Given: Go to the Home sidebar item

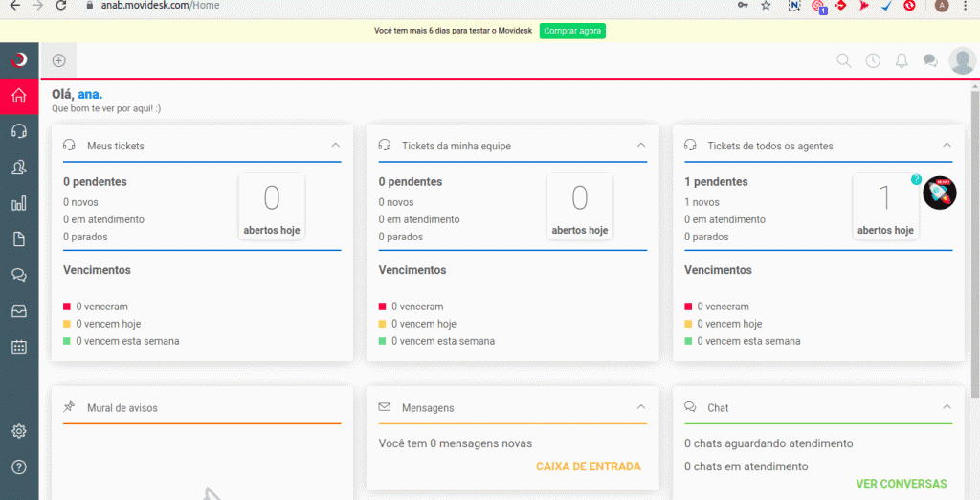Looking at the screenshot, I should 19,96.
